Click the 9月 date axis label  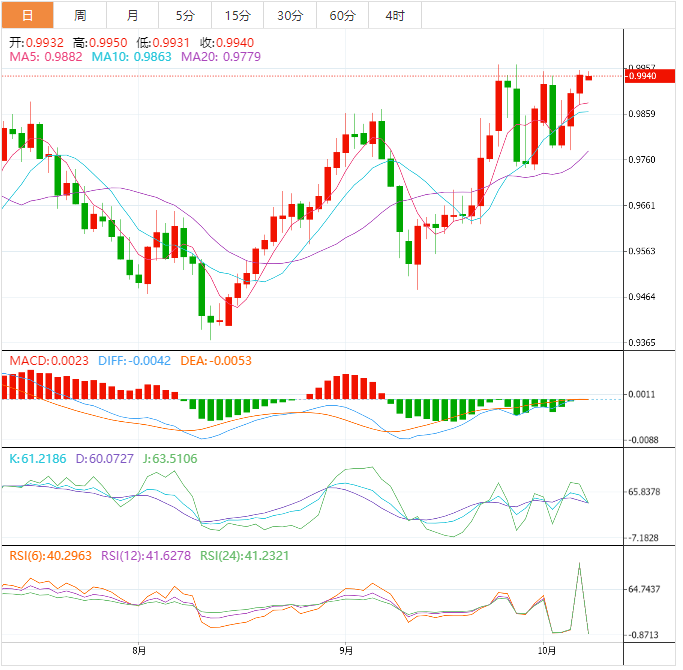346,651
